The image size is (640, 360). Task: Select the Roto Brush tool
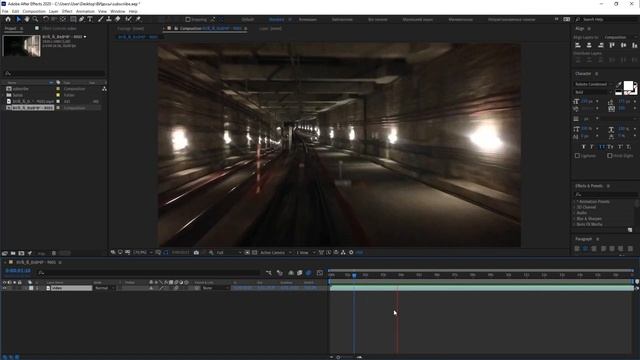coord(129,19)
